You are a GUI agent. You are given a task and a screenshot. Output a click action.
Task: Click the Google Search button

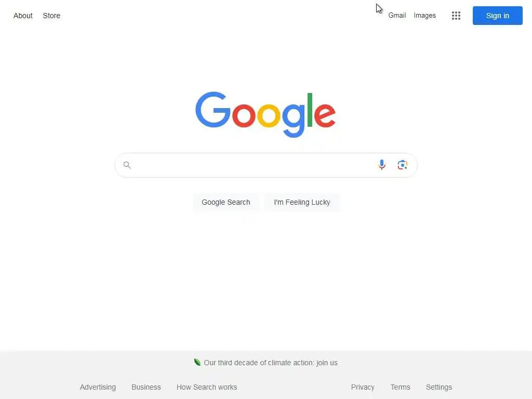pyautogui.click(x=225, y=202)
